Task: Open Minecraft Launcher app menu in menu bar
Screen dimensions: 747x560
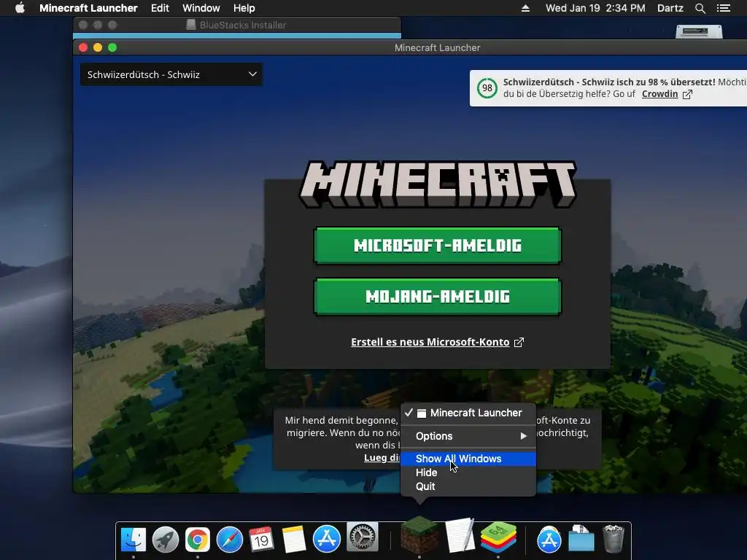Action: click(88, 8)
